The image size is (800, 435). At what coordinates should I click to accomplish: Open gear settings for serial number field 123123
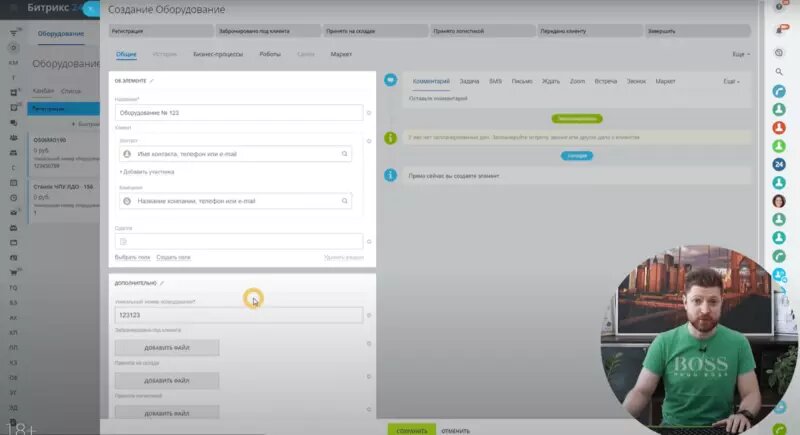pos(369,315)
